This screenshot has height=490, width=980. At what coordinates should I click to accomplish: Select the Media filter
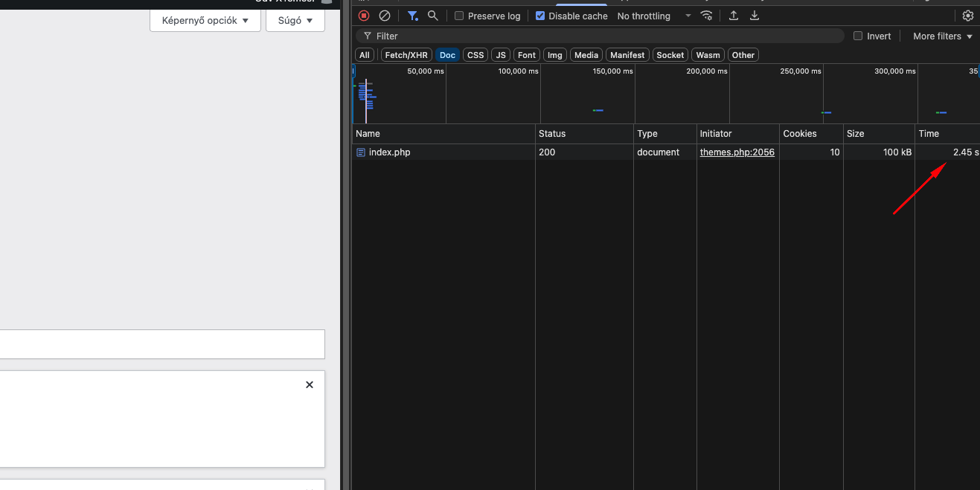click(x=586, y=55)
